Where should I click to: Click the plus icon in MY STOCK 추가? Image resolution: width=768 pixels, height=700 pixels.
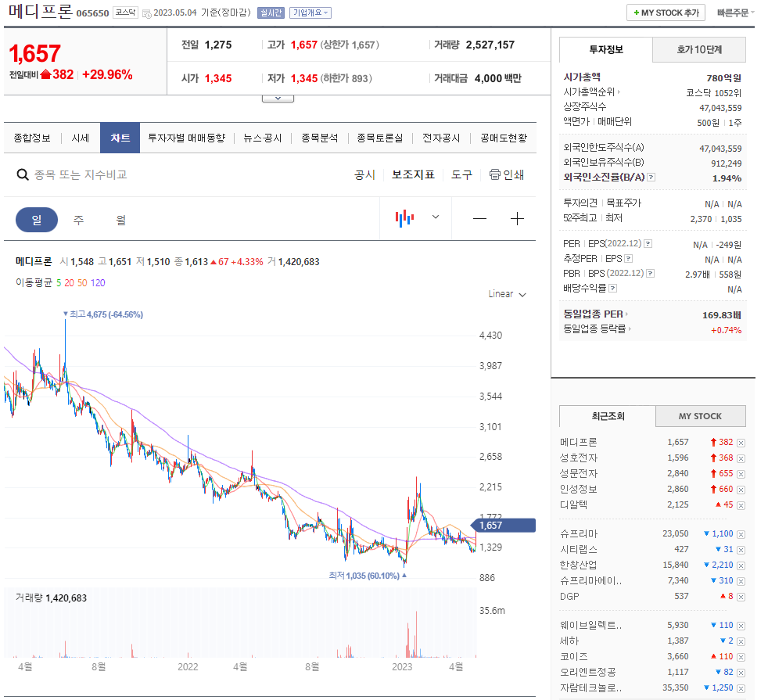637,13
